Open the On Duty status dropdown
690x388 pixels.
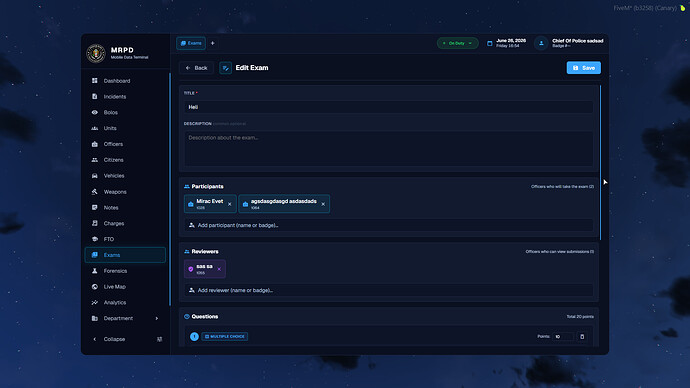coord(458,43)
